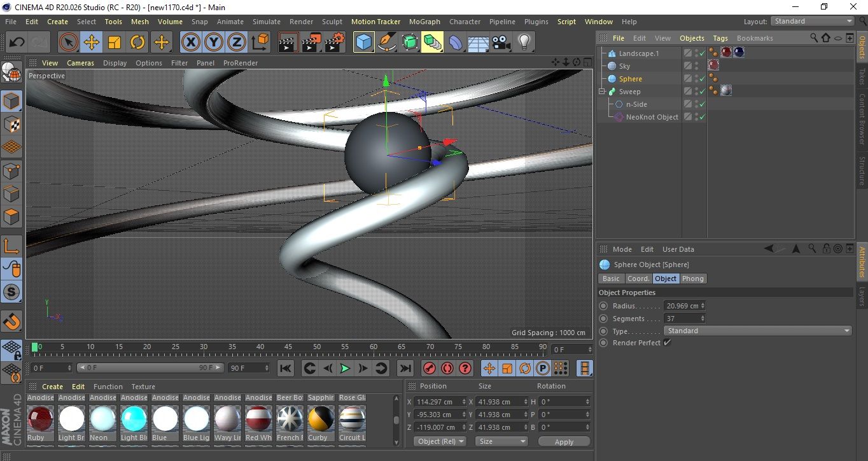Click the Enable Axis icon
This screenshot has width=868, height=461.
[x=11, y=246]
